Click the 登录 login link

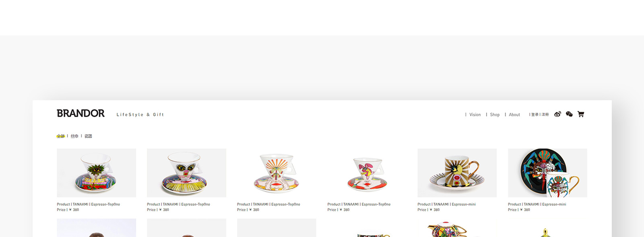pos(535,115)
